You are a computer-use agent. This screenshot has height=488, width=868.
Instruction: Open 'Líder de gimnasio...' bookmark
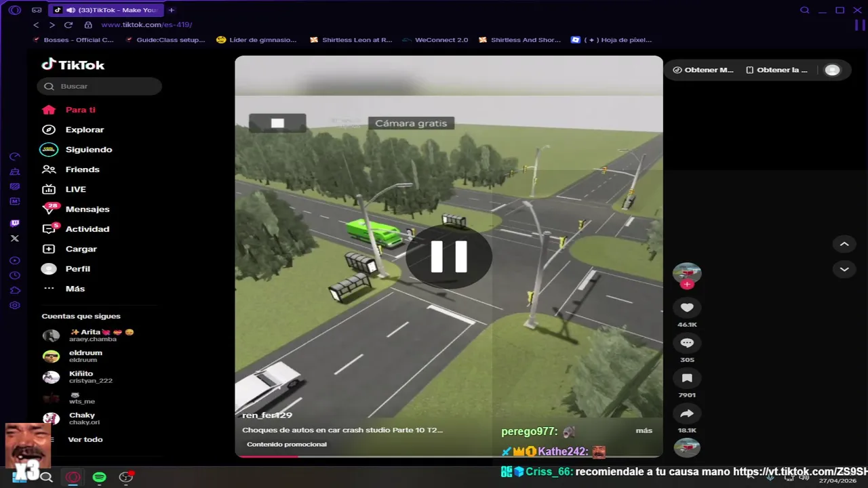click(x=256, y=40)
